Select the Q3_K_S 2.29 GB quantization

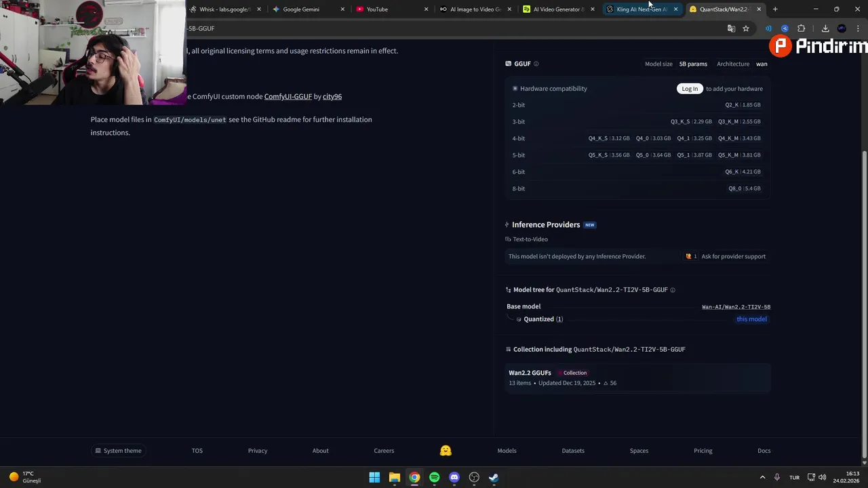click(691, 122)
